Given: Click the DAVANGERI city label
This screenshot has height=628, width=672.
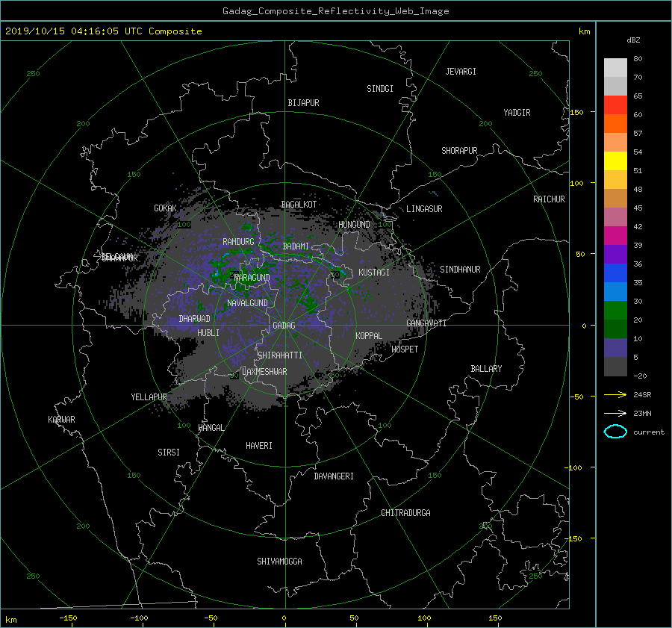Looking at the screenshot, I should [334, 476].
